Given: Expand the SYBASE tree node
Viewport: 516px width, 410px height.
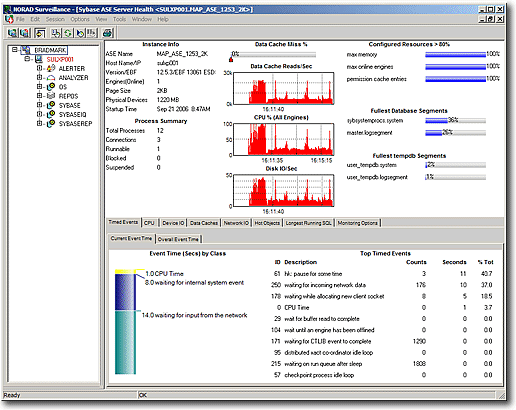Looking at the screenshot, I should (x=39, y=105).
